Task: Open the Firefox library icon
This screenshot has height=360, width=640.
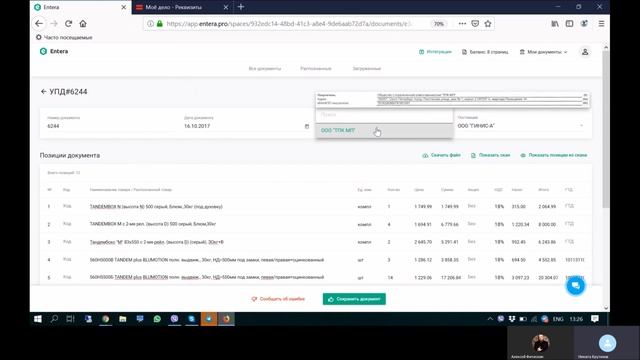Action: tap(555, 24)
